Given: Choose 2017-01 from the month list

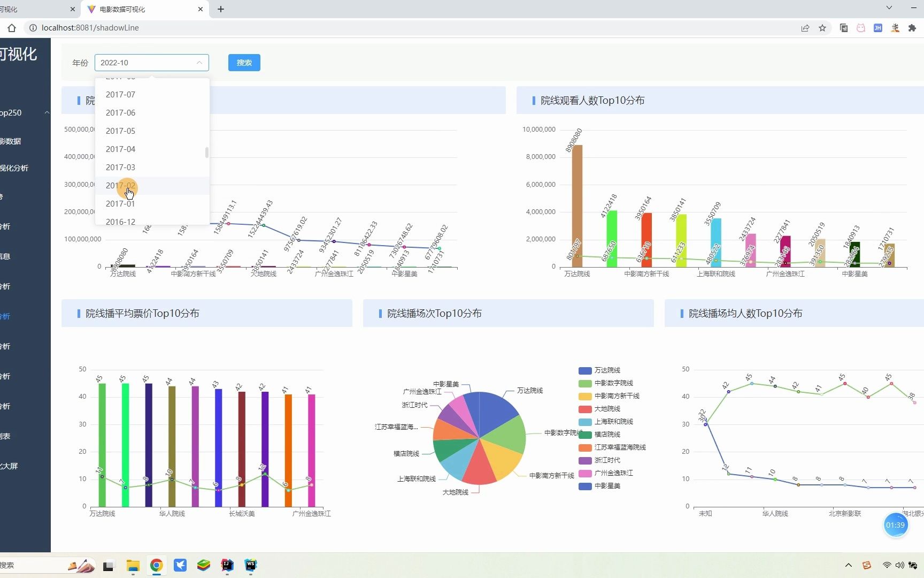Looking at the screenshot, I should (152, 204).
